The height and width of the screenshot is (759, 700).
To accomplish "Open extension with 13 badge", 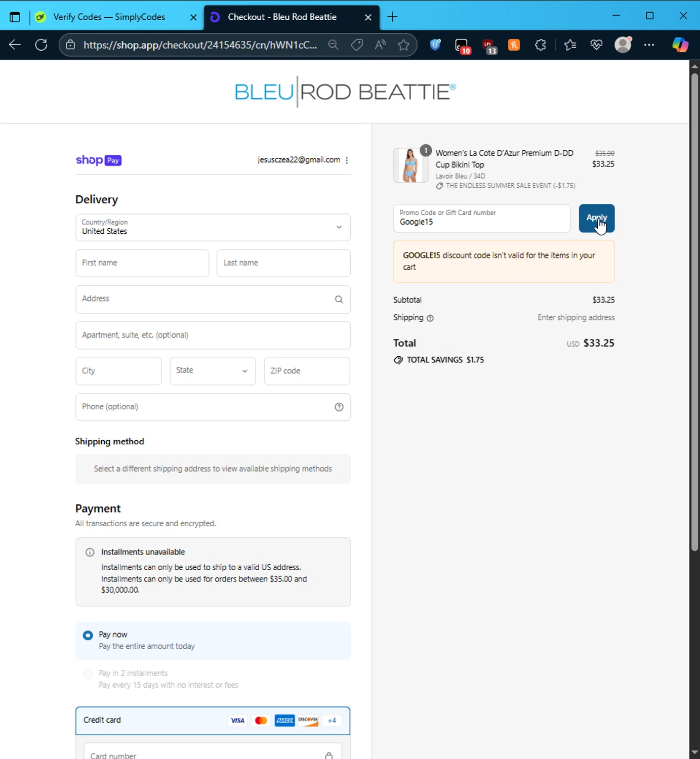I will coord(489,46).
